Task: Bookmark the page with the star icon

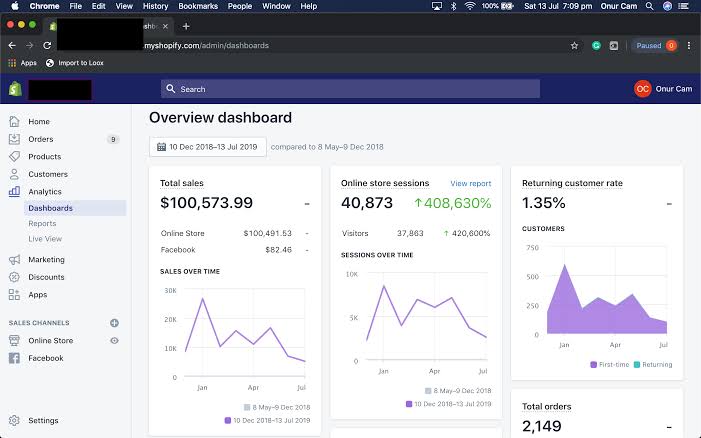Action: pos(574,46)
